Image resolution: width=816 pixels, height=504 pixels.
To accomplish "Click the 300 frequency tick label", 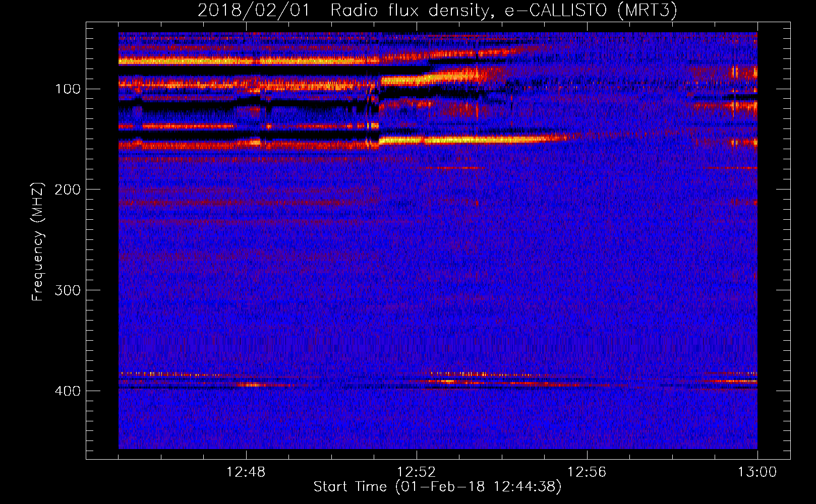I will (68, 290).
